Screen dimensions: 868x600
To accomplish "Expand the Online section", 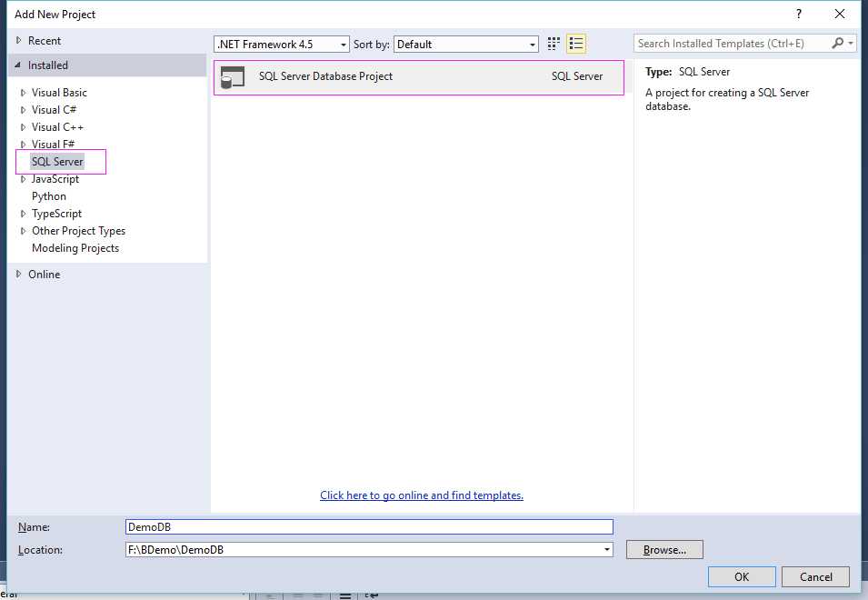I will (x=19, y=274).
